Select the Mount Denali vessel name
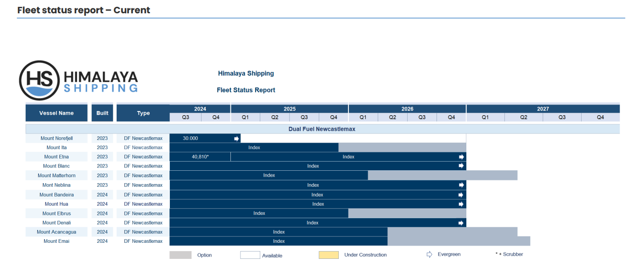 pos(56,223)
